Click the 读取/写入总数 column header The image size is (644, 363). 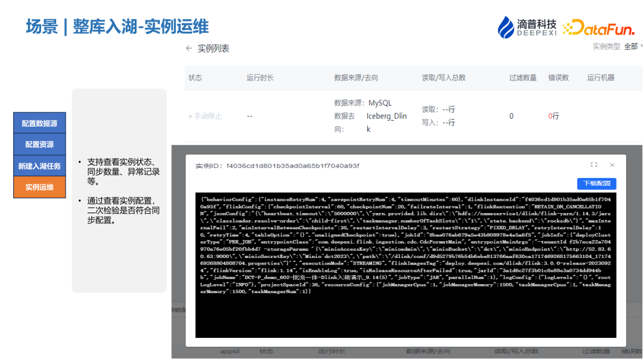point(444,78)
